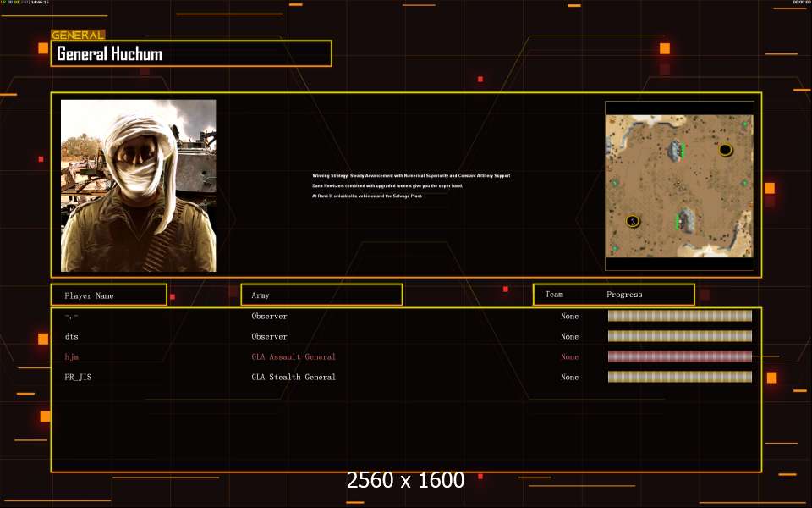Click the clock readout in top-left corner
Image resolution: width=812 pixels, height=508 pixels.
click(39, 3)
